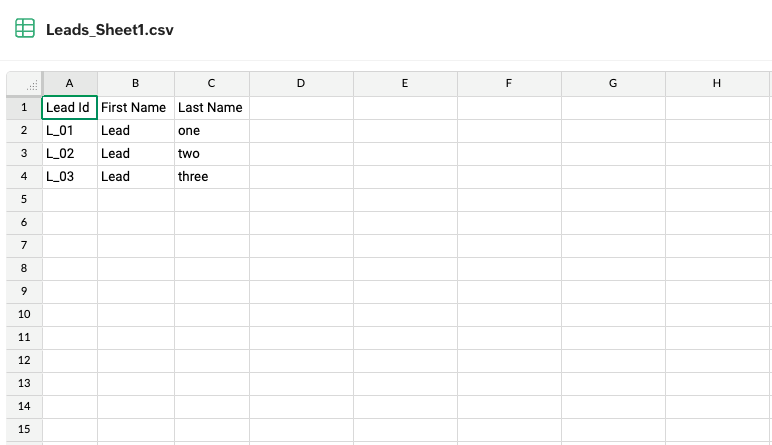772x445 pixels.
Task: Click the Leads_Sheet1.csv file title
Action: (110, 30)
